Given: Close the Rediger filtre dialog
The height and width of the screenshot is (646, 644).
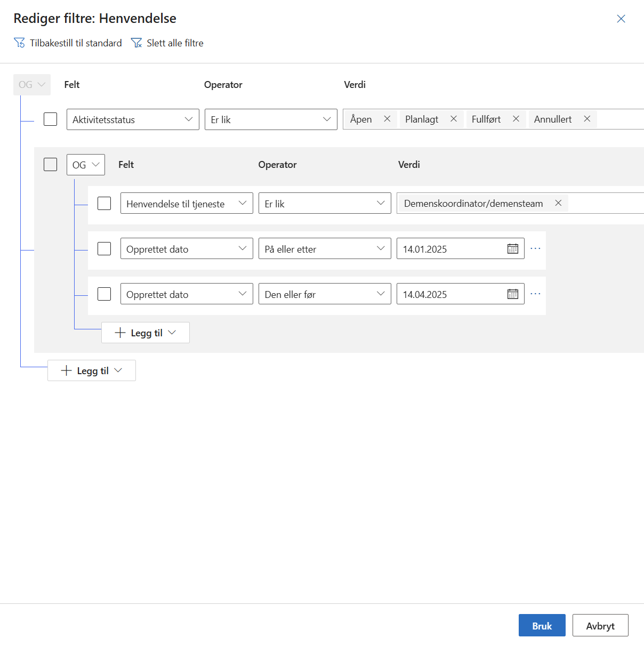Looking at the screenshot, I should (x=621, y=19).
